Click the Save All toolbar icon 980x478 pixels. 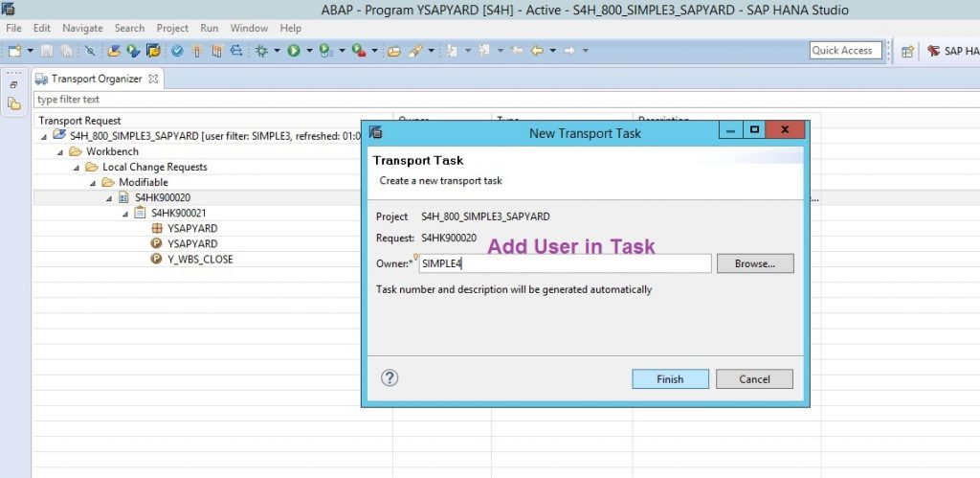[66, 52]
